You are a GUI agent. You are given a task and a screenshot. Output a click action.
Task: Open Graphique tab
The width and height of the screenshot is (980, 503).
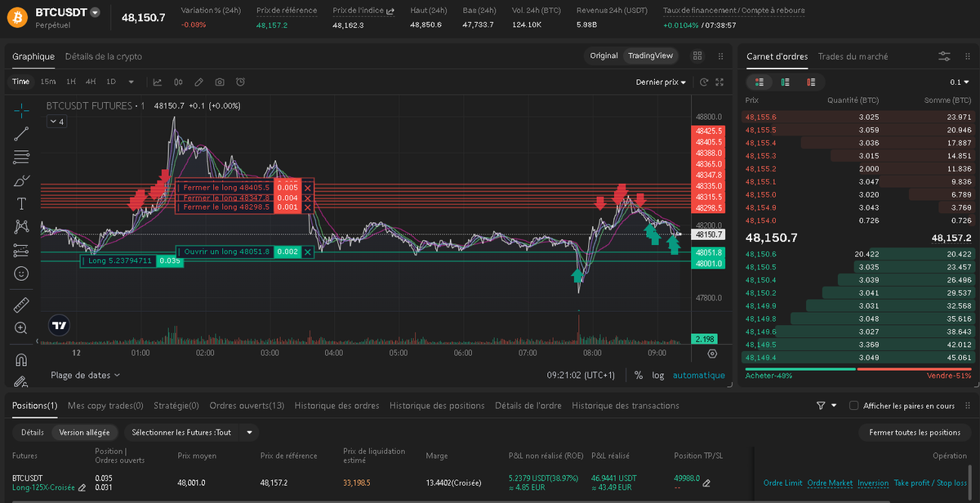coord(33,56)
